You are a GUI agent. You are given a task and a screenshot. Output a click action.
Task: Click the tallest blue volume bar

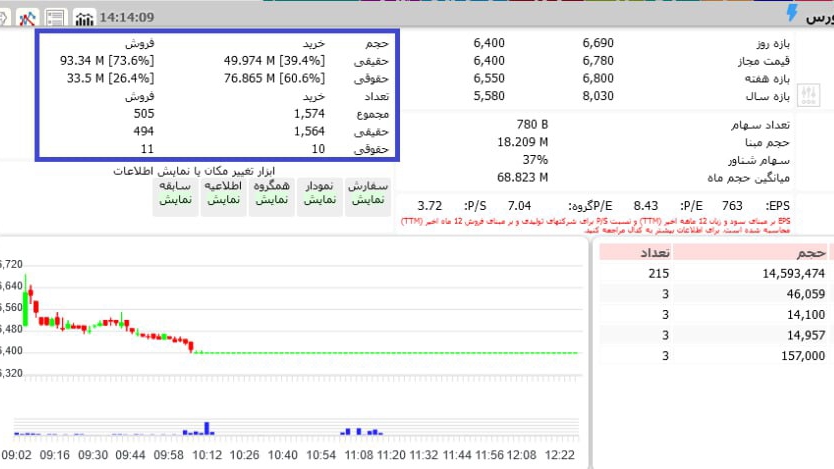coord(207,428)
